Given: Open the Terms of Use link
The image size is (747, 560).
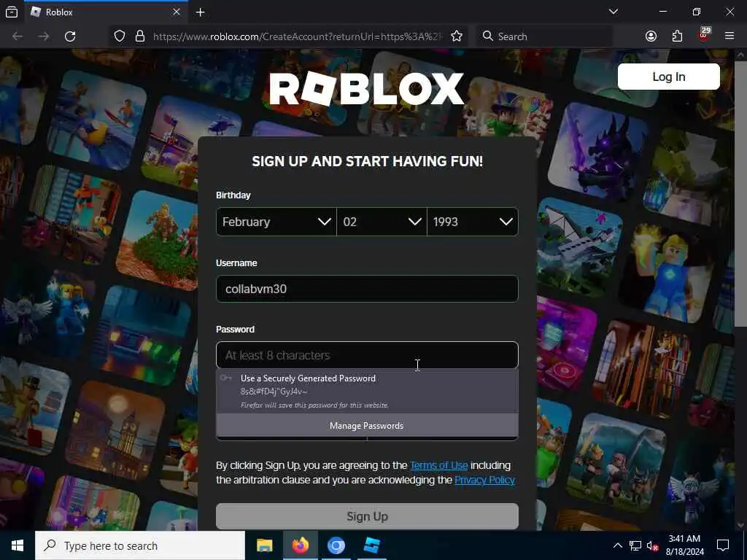Looking at the screenshot, I should tap(438, 465).
